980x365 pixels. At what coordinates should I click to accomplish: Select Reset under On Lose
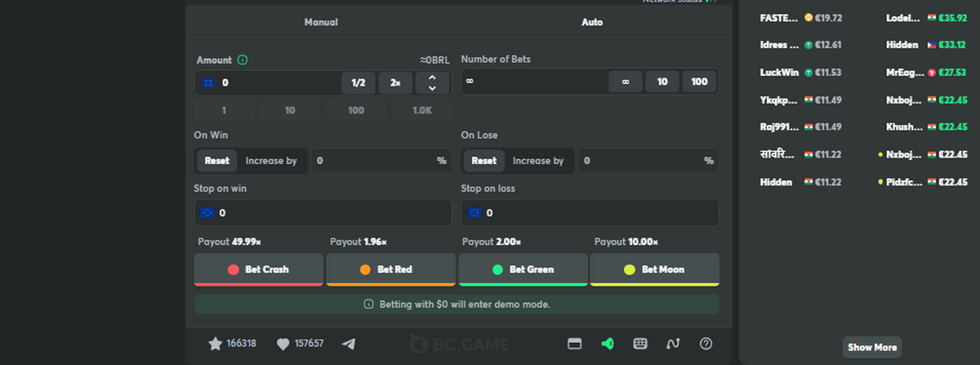pos(483,161)
